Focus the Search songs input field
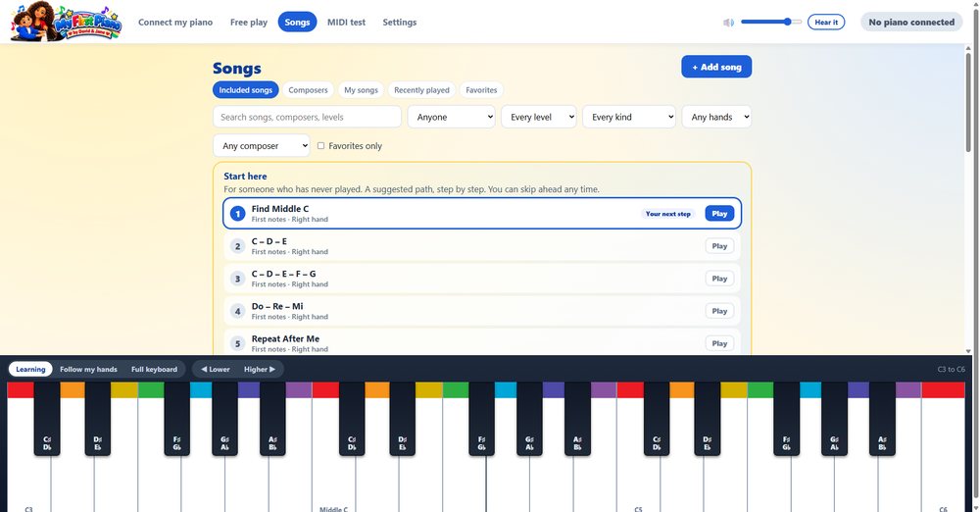Screen dimensions: 980x512 point(307,117)
